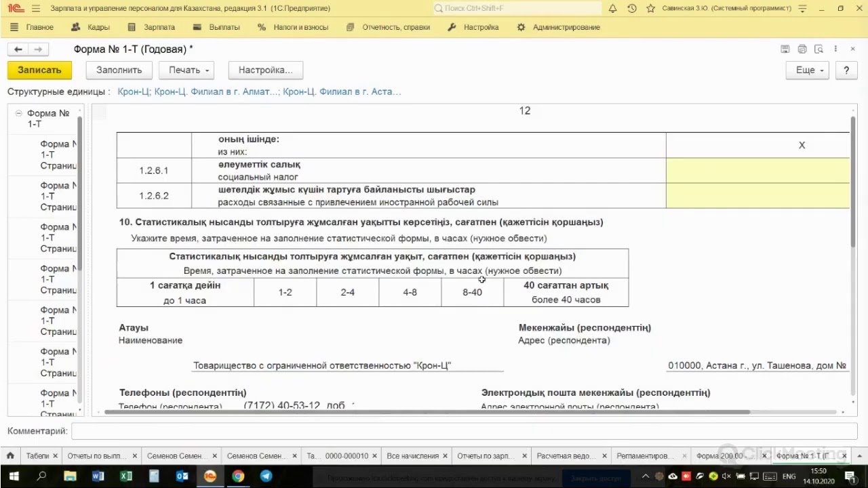Open Telegram from the taskbar
The width and height of the screenshot is (868, 488).
tap(266, 476)
